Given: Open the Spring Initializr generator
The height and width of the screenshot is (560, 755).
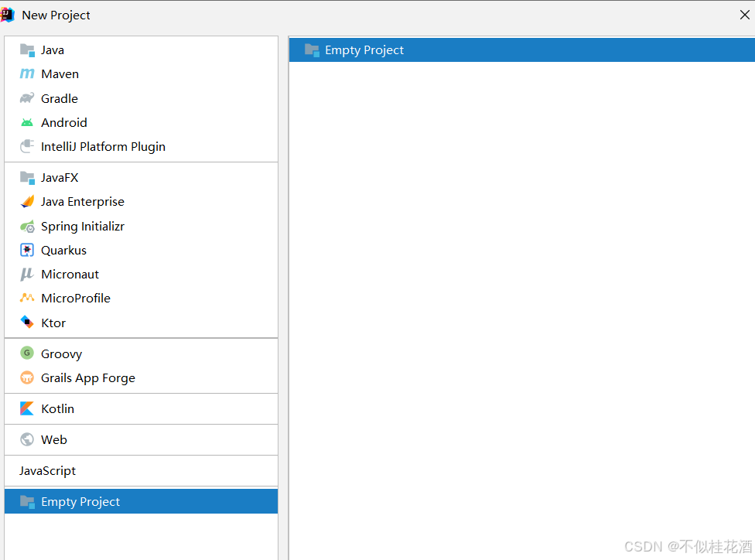Looking at the screenshot, I should click(141, 226).
